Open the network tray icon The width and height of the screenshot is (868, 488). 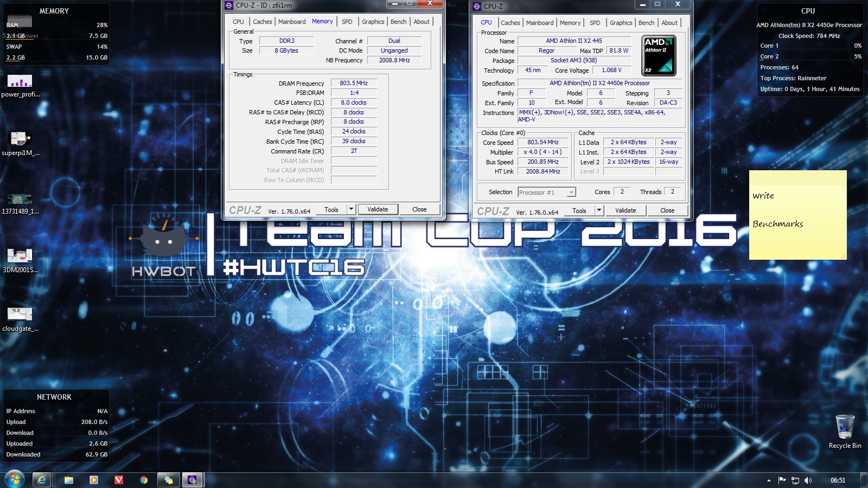pos(795,480)
